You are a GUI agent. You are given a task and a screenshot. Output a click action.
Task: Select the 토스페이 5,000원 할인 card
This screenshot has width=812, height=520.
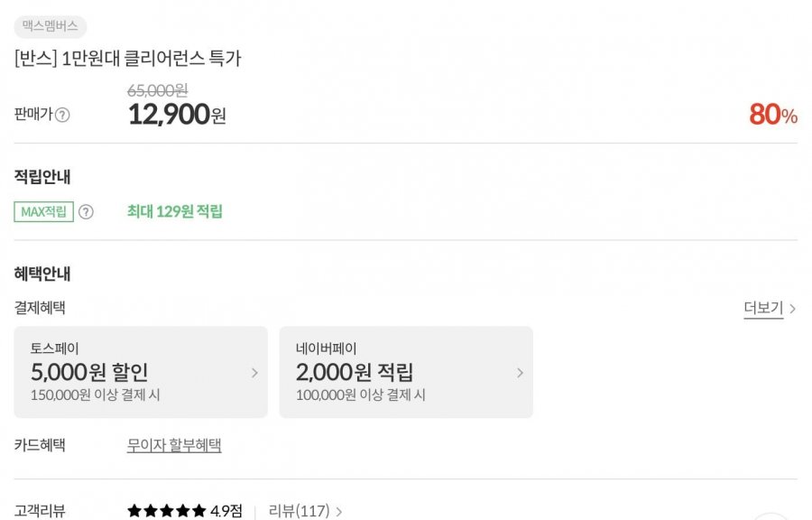click(x=141, y=372)
